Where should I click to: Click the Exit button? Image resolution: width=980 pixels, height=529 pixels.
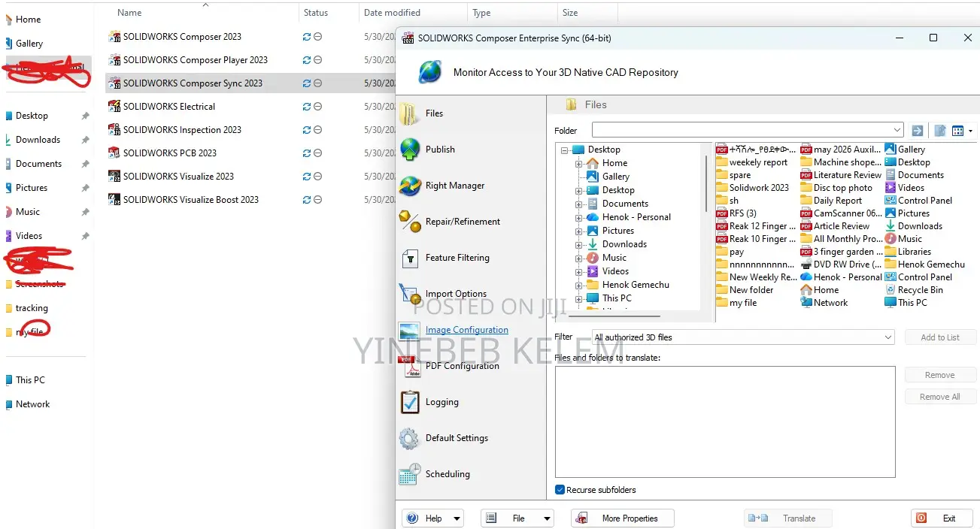[941, 518]
